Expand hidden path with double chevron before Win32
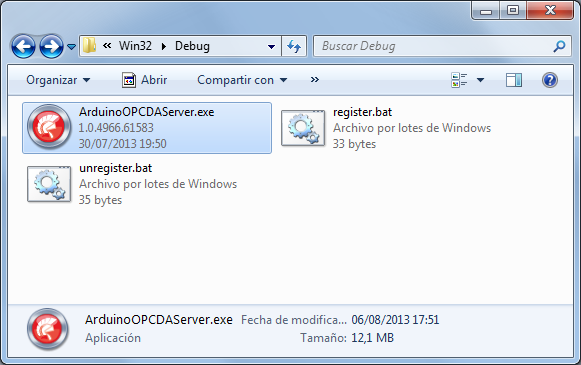This screenshot has width=581, height=365. pyautogui.click(x=107, y=46)
